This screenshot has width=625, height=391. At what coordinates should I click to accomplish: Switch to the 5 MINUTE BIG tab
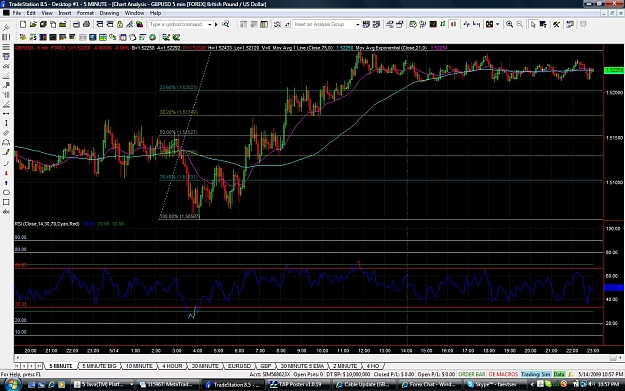coord(99,366)
